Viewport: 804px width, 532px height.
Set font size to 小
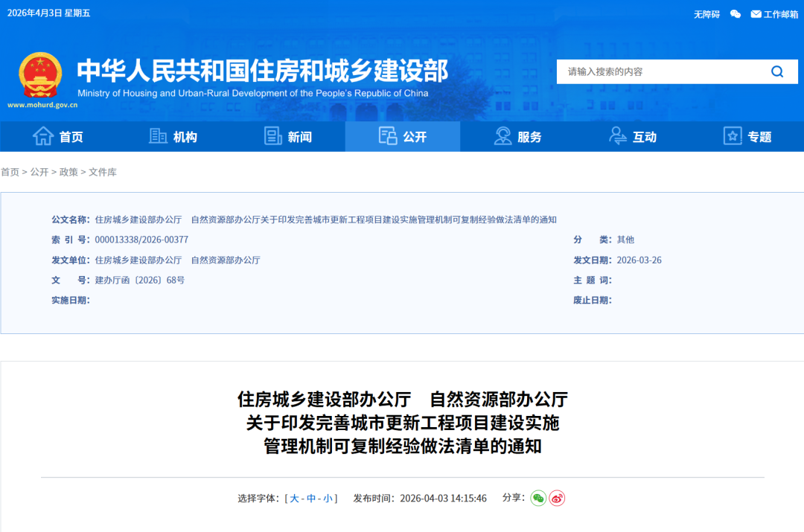point(328,499)
